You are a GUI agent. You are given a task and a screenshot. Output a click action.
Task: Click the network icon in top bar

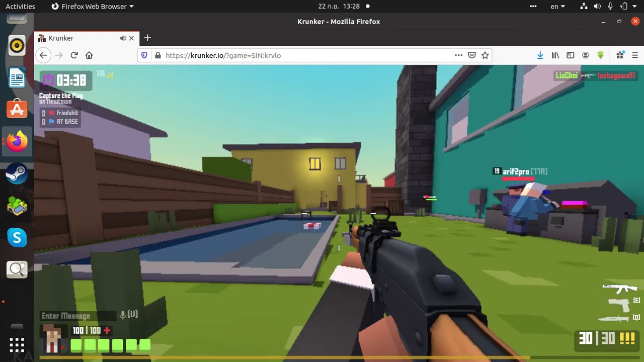click(584, 7)
